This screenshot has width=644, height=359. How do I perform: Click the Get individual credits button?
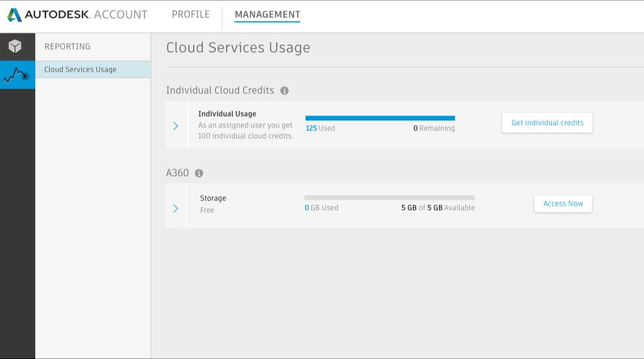point(547,123)
